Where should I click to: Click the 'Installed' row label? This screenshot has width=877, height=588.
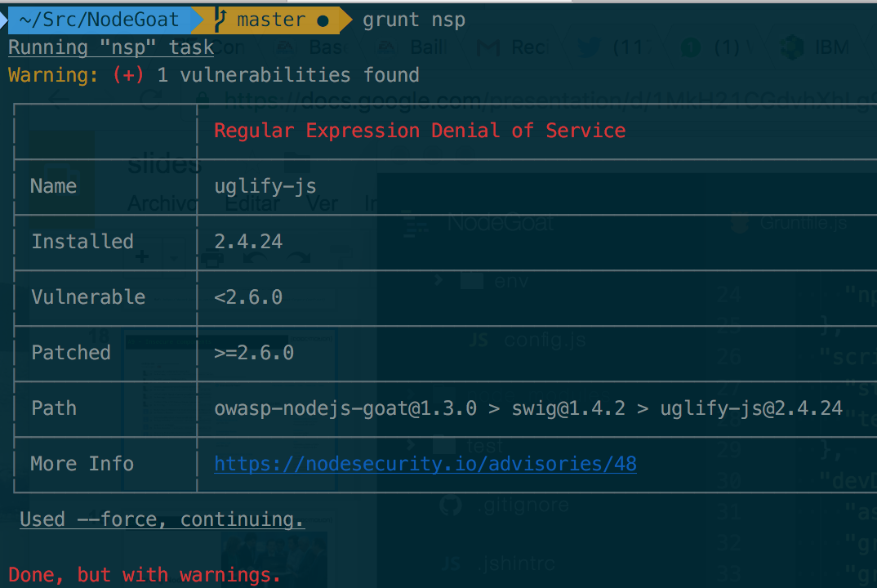[x=82, y=241]
